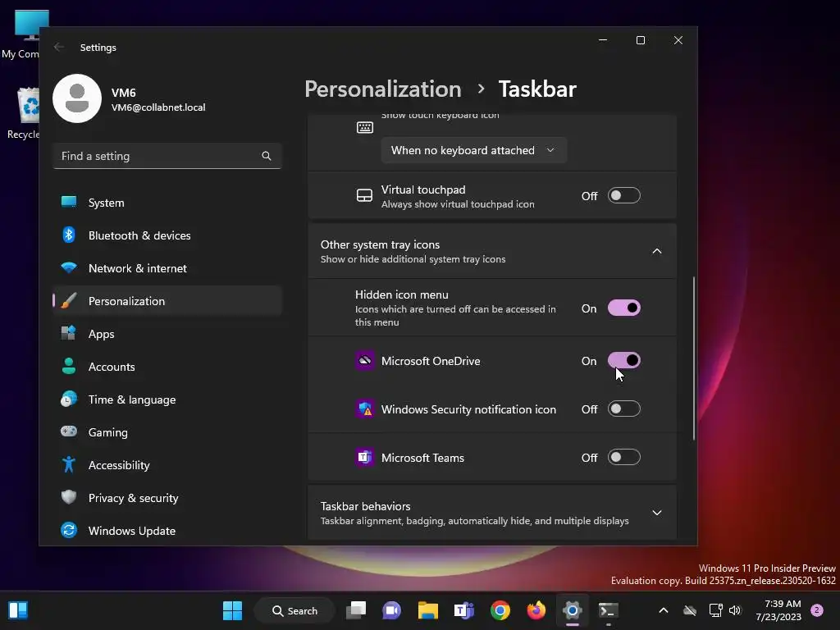Click the Find a setting search box
The image size is (840, 630).
167,156
